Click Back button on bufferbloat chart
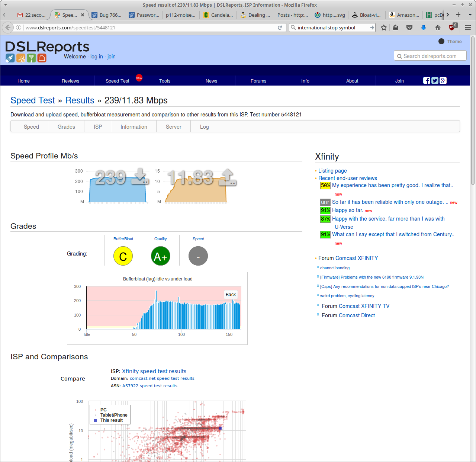The height and width of the screenshot is (462, 476). click(x=231, y=295)
